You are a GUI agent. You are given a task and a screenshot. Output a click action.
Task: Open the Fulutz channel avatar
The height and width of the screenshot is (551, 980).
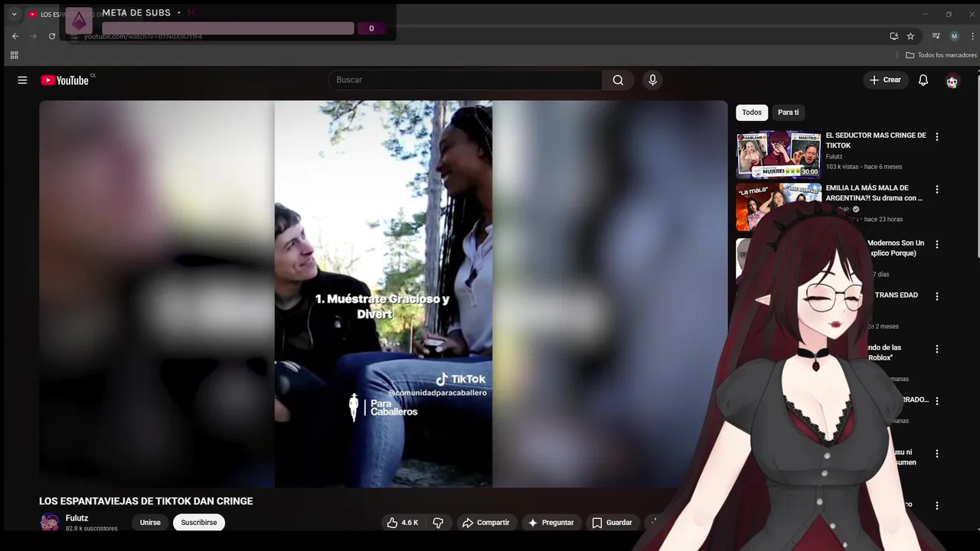point(50,523)
